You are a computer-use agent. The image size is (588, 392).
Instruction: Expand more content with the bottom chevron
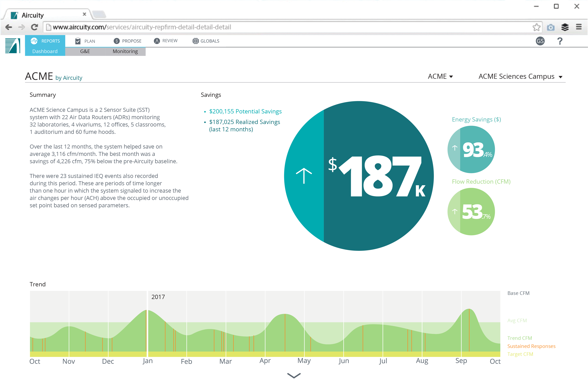tap(294, 376)
